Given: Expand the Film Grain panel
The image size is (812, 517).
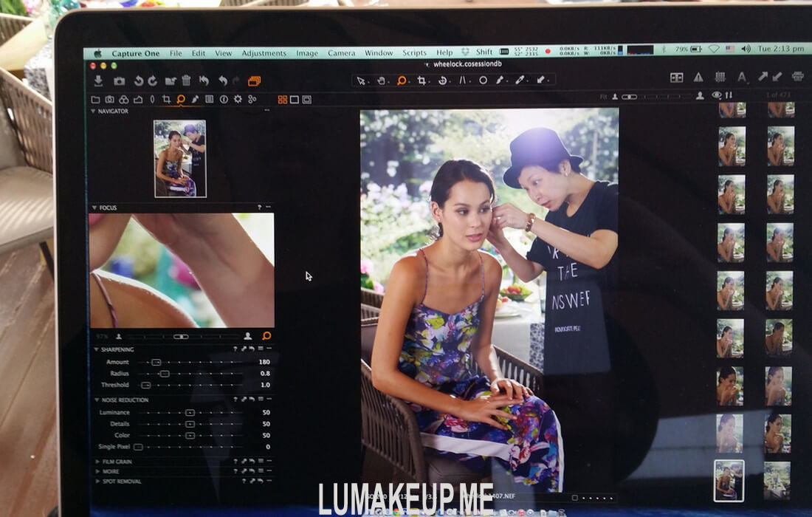Looking at the screenshot, I should coord(97,462).
